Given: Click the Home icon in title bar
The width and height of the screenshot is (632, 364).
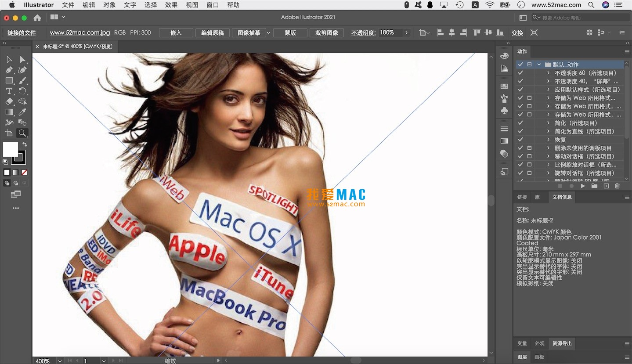Looking at the screenshot, I should [37, 18].
